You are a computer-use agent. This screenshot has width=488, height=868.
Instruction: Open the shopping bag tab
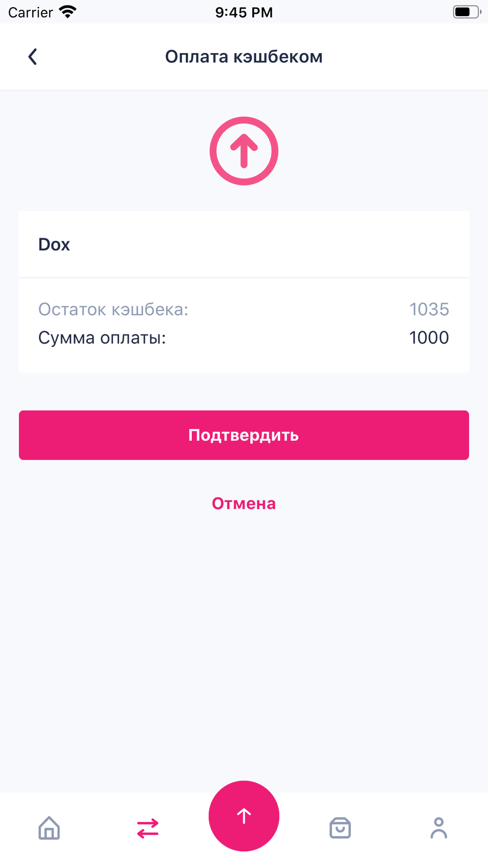pos(340,828)
